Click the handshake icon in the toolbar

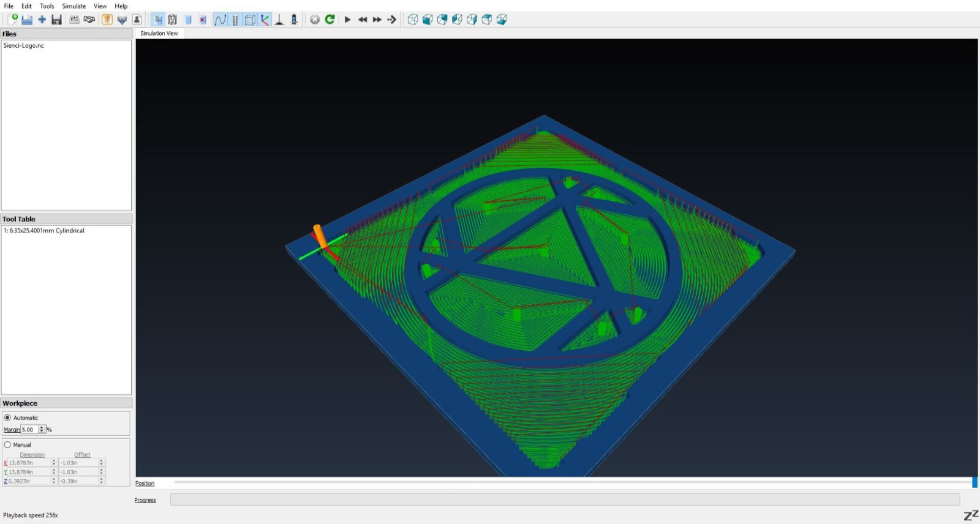click(89, 20)
